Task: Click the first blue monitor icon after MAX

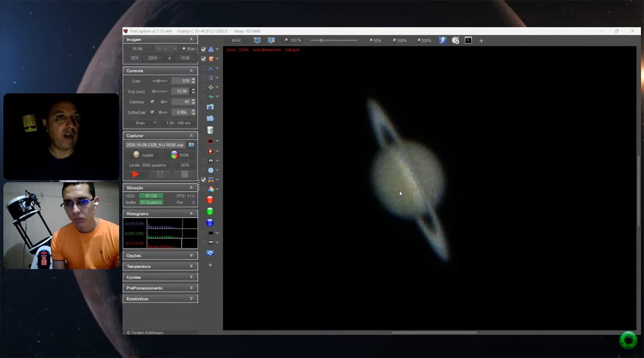Action: click(x=257, y=40)
